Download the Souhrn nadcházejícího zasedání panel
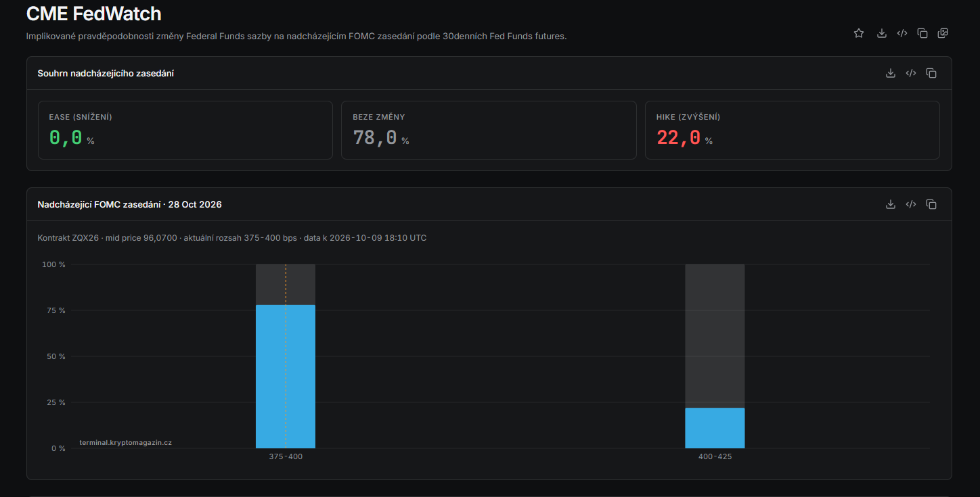This screenshot has height=497, width=980. point(891,73)
